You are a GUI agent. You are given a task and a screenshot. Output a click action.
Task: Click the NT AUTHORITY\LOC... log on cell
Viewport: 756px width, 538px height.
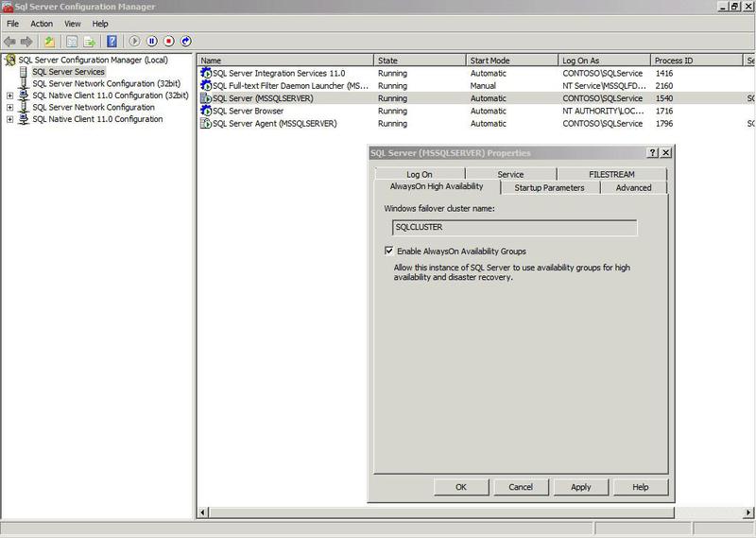603,111
